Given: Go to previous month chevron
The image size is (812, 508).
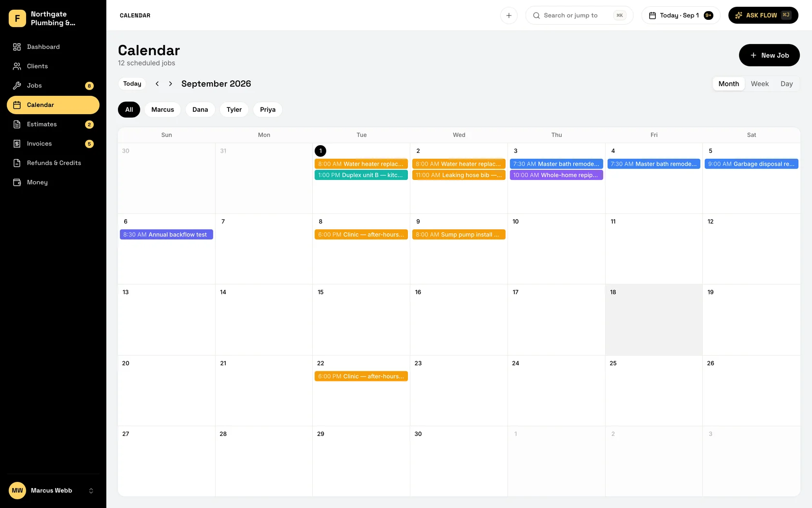Looking at the screenshot, I should point(157,84).
